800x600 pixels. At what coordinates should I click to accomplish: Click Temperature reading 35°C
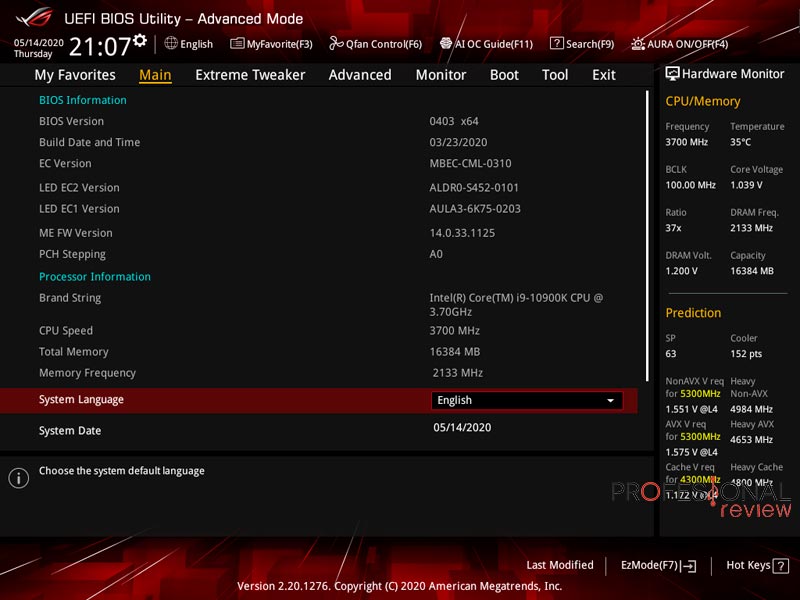[740, 142]
